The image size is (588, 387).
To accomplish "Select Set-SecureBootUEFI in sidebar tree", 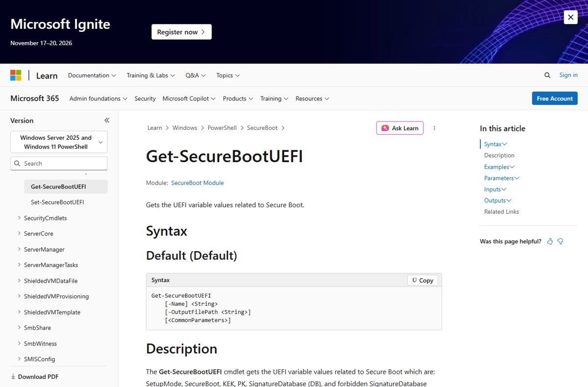I will (x=57, y=202).
